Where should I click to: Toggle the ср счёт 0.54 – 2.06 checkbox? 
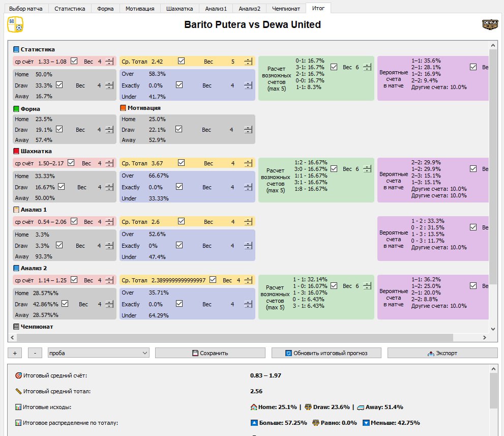click(74, 221)
